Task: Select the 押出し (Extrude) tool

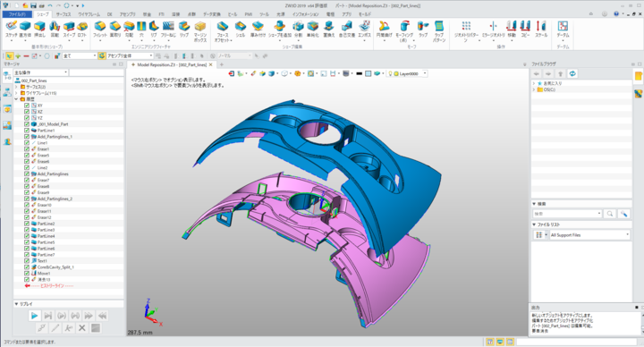Action: pos(39,30)
